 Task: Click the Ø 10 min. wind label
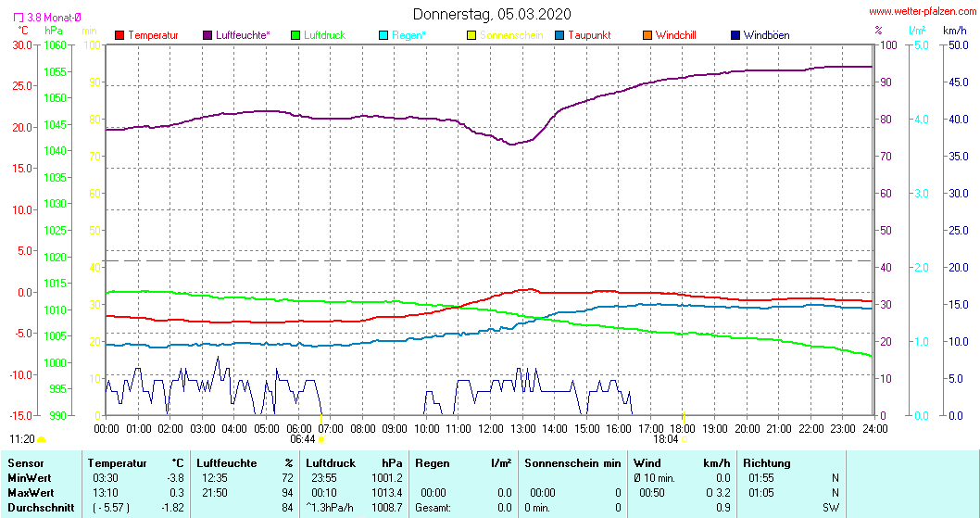click(654, 478)
